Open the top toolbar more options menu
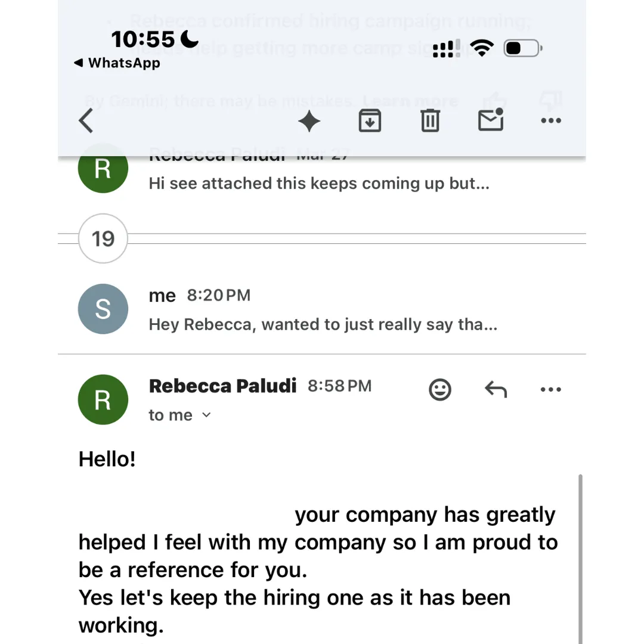 point(551,120)
